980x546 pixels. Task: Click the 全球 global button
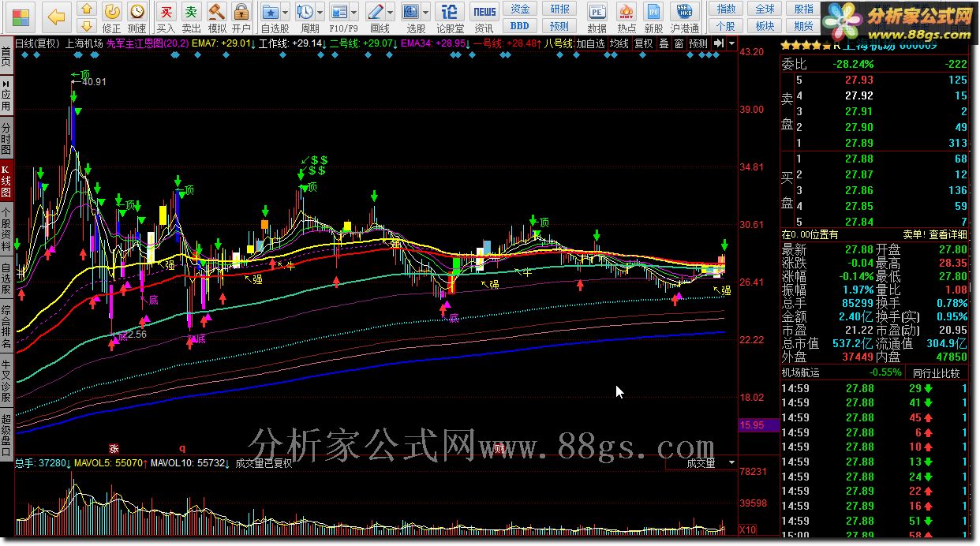[765, 9]
